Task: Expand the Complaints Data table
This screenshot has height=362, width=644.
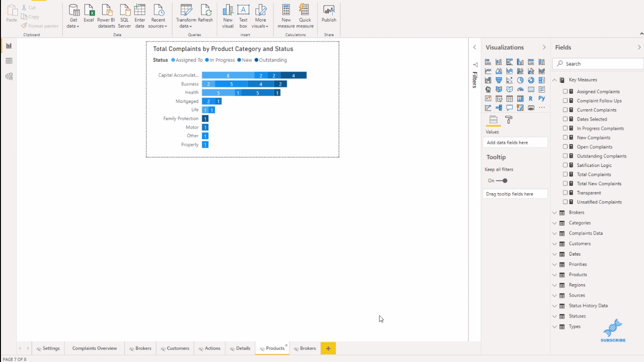Action: click(555, 233)
